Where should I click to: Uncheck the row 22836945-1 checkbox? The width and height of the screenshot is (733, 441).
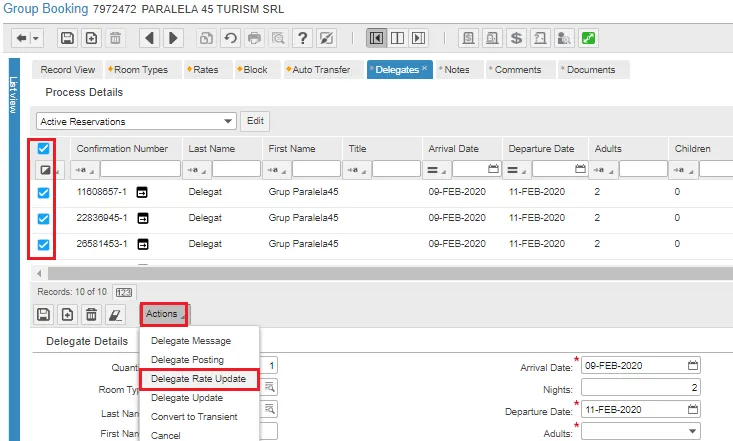43,218
